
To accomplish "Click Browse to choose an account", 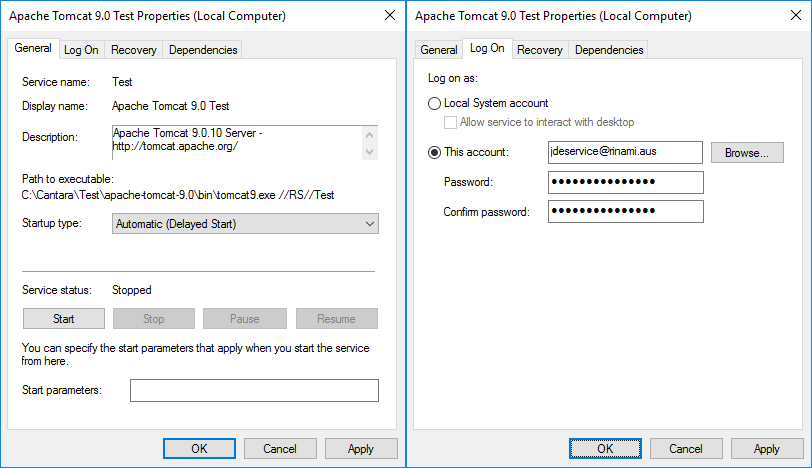I will [747, 153].
